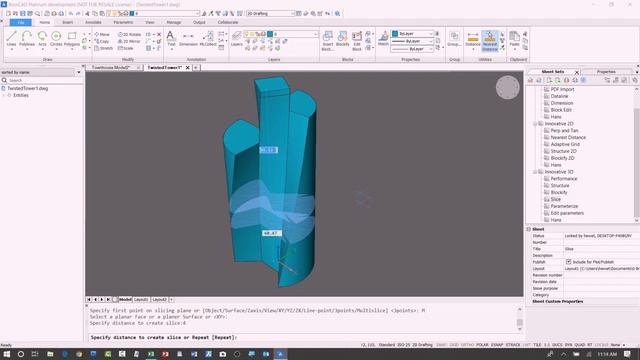
Task: Click Insert Block in Blocks group
Action: 328,40
